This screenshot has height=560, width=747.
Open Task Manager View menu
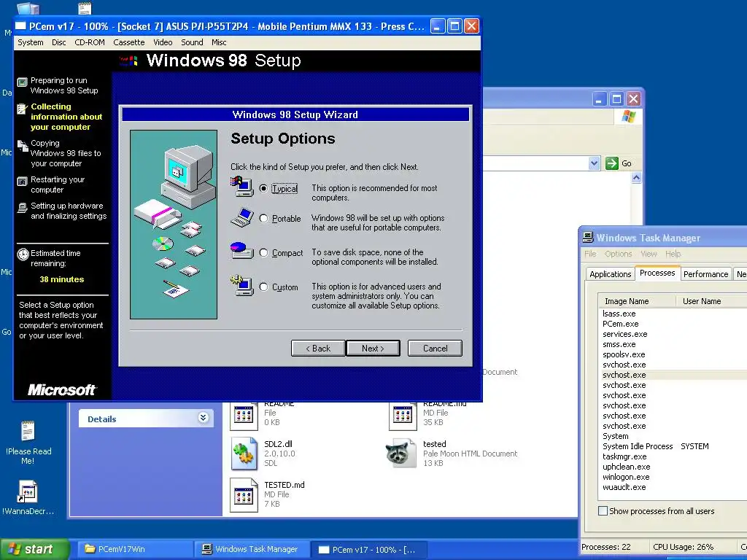tap(649, 254)
